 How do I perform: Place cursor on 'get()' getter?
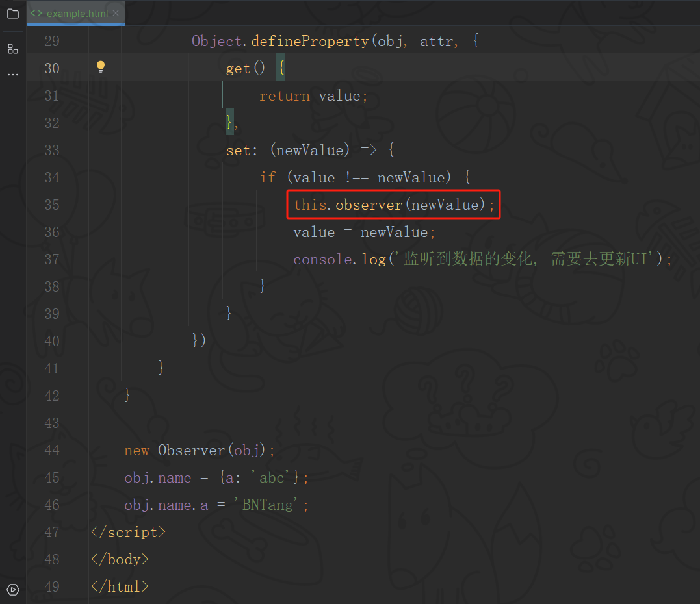click(x=246, y=68)
